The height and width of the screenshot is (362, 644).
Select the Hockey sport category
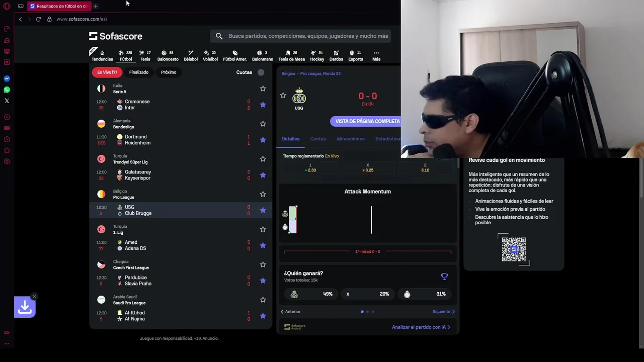pos(317,55)
